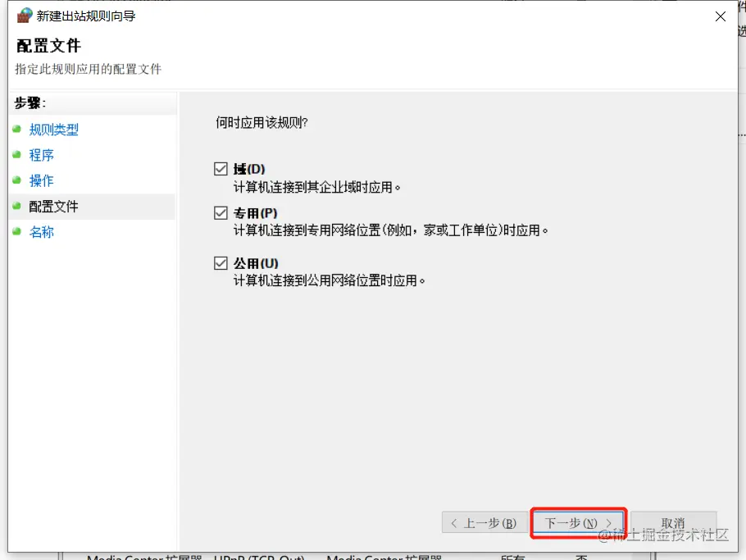Uncheck the 域(D) checkbox
The height and width of the screenshot is (560, 746).
(x=221, y=168)
